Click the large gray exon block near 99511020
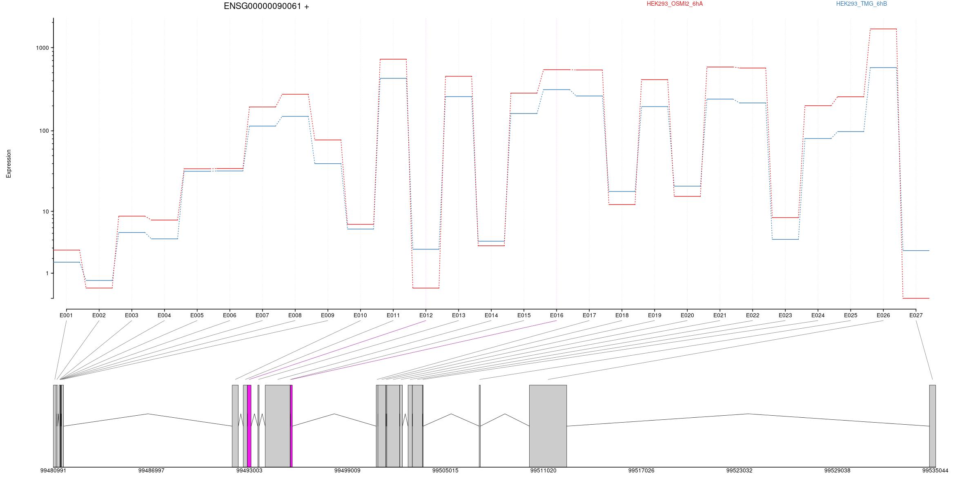The image size is (980, 490). coord(548,426)
